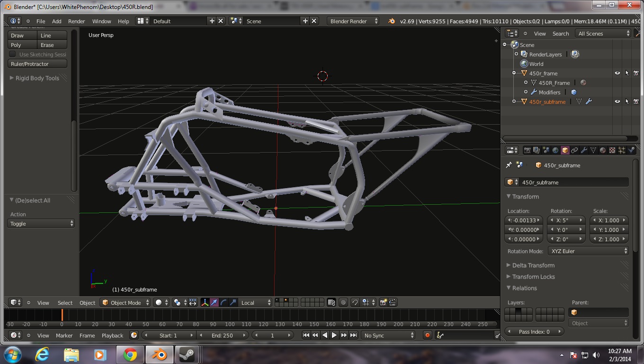Click the blue modifier cube beside Modifiers
This screenshot has height=364, width=644.
[x=574, y=92]
